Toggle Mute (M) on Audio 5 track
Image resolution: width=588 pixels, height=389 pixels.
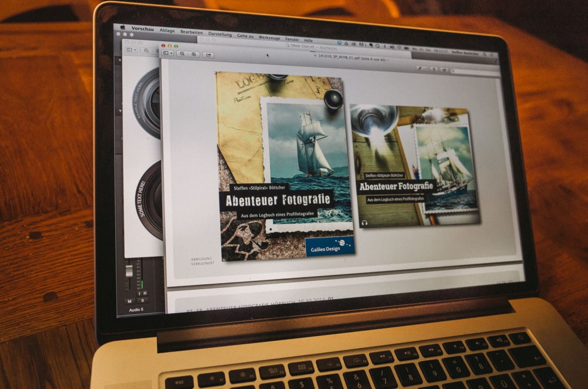(129, 301)
